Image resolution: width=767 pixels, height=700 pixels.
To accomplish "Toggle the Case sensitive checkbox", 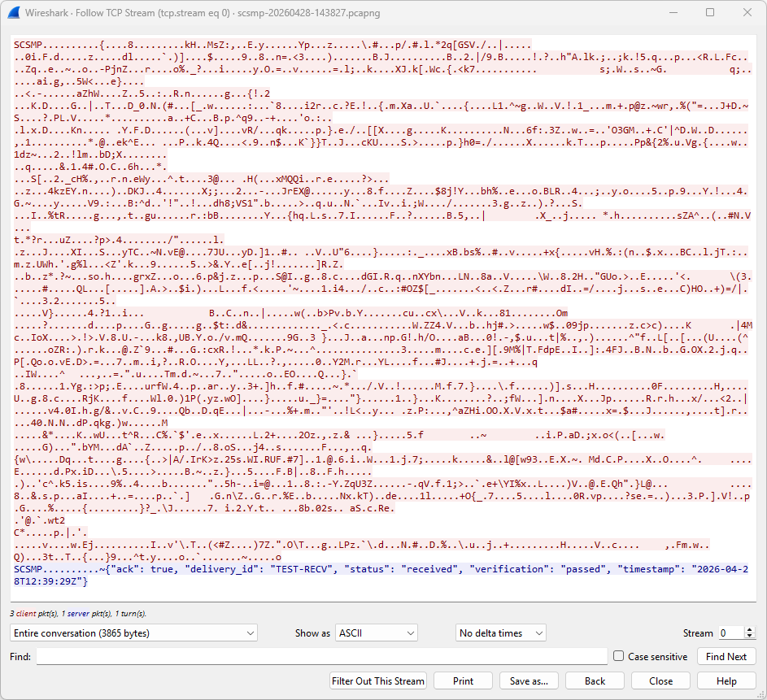I will [x=619, y=656].
